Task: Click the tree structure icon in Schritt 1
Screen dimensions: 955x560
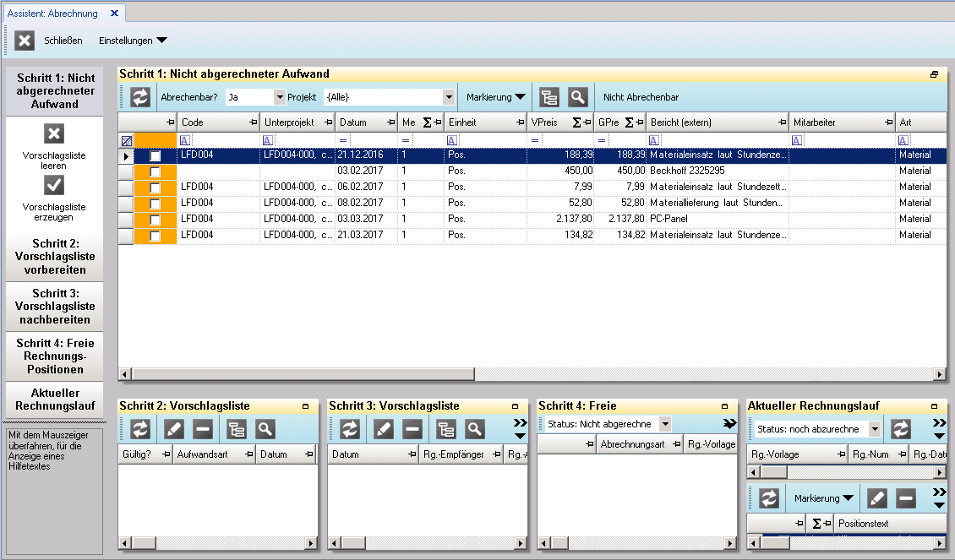Action: tap(549, 97)
